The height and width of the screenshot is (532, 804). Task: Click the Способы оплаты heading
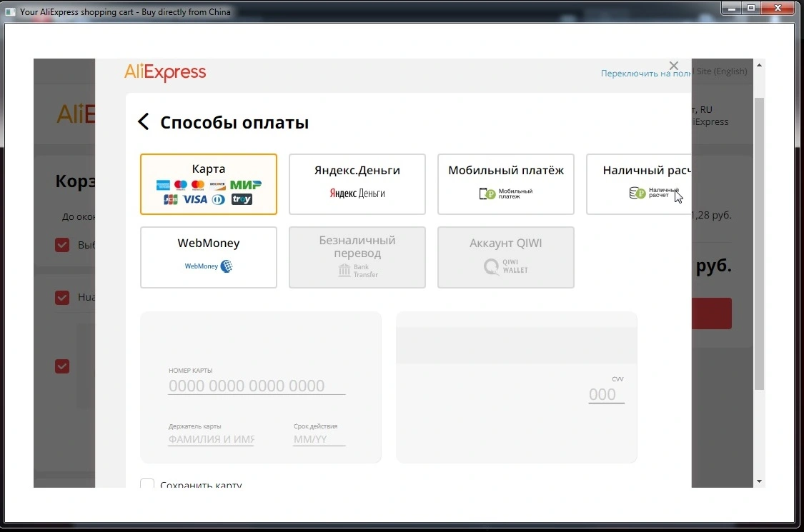tap(234, 123)
